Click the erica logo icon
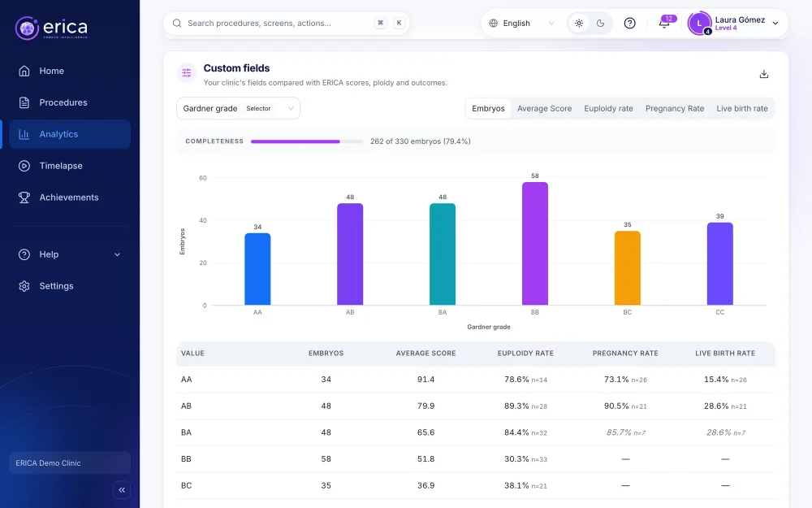Screen dimensions: 812x508 point(27,28)
